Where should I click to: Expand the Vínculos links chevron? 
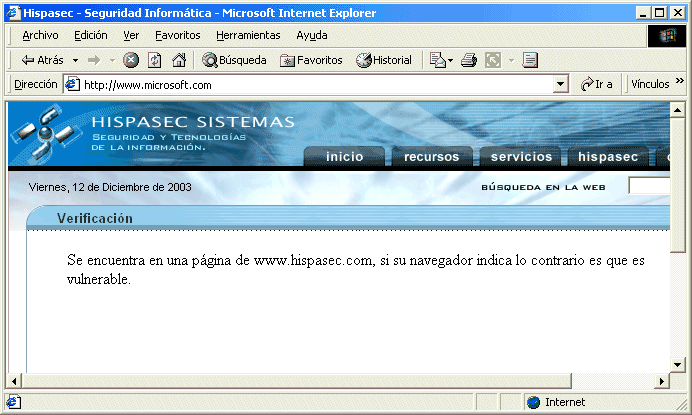[680, 80]
